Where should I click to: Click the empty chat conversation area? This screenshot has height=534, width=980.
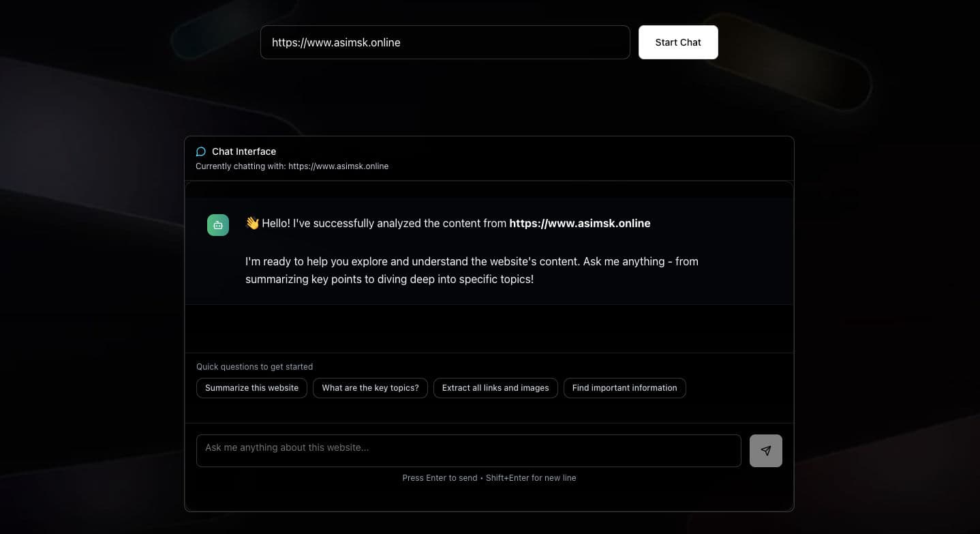(489, 327)
